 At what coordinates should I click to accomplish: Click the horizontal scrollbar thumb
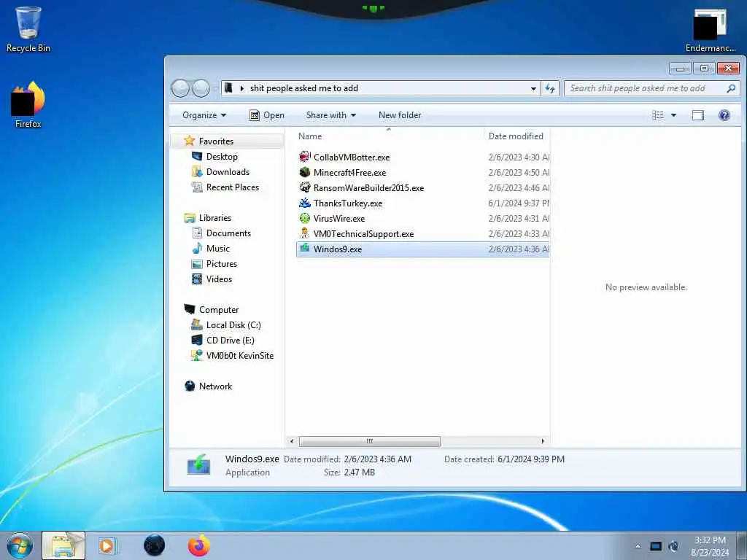(x=370, y=441)
